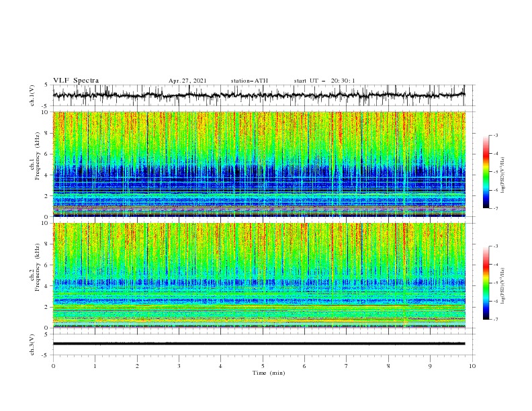Screen dimensions: 532x411
Task: Click time axis tick label '8'
Action: [388, 366]
